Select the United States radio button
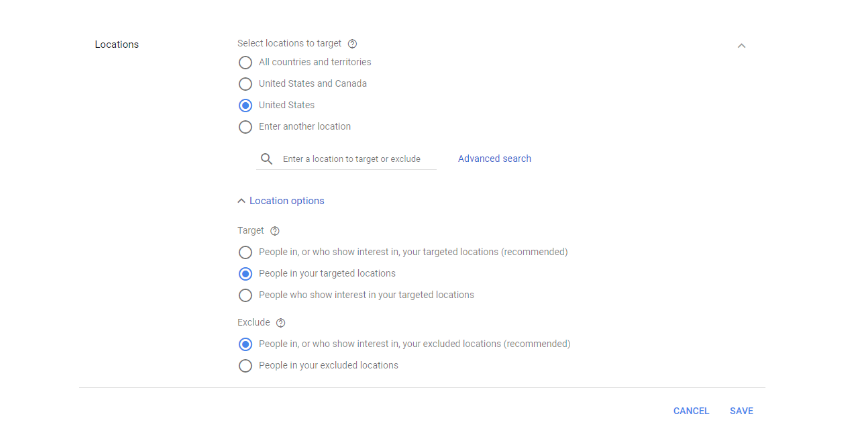 (x=245, y=105)
